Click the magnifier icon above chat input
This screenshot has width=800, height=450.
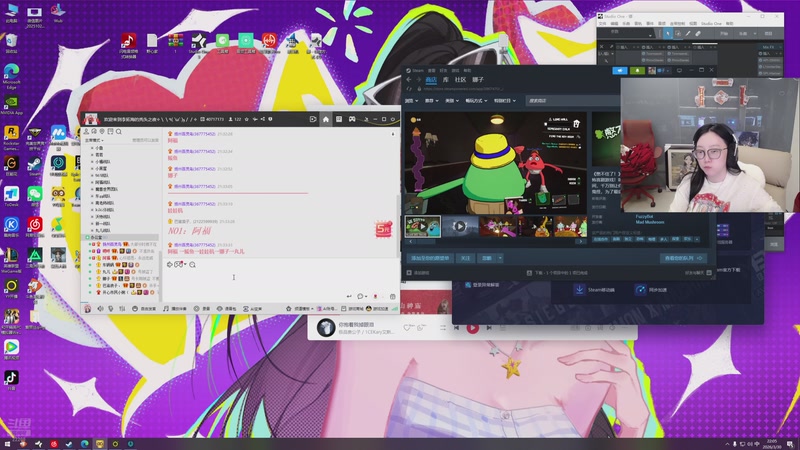[x=192, y=265]
